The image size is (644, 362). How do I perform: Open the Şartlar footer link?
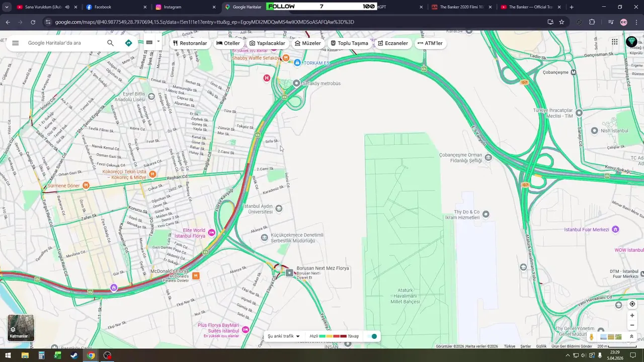(525, 346)
